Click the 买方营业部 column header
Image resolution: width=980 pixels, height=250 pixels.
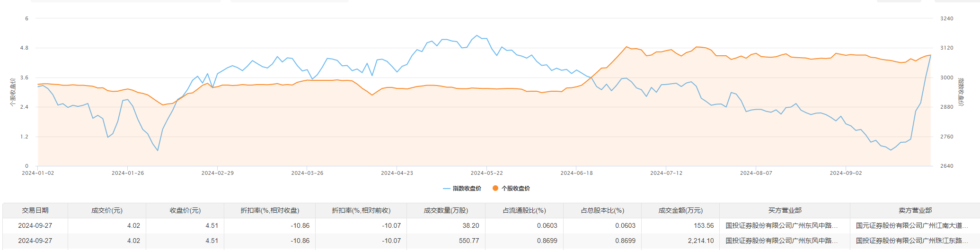pos(785,211)
